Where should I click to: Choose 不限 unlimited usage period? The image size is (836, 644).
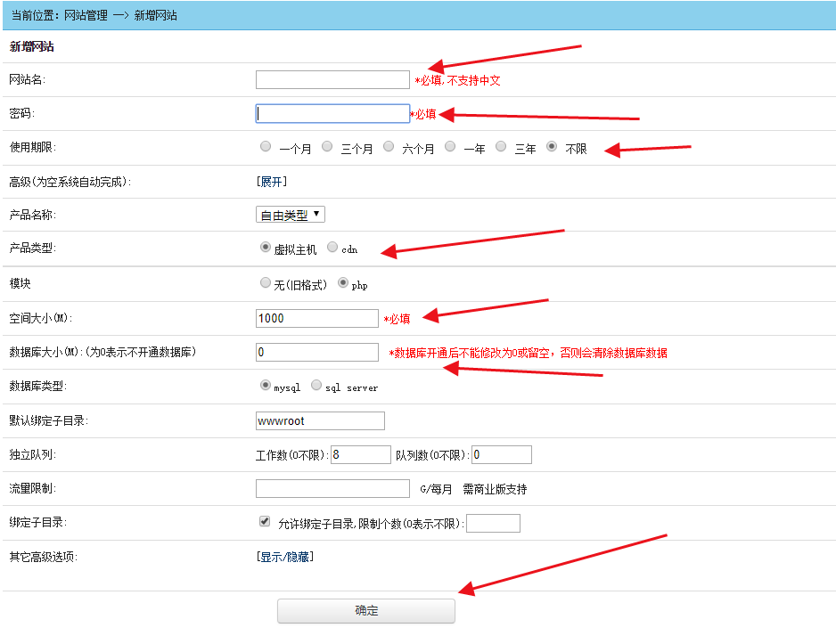click(553, 147)
